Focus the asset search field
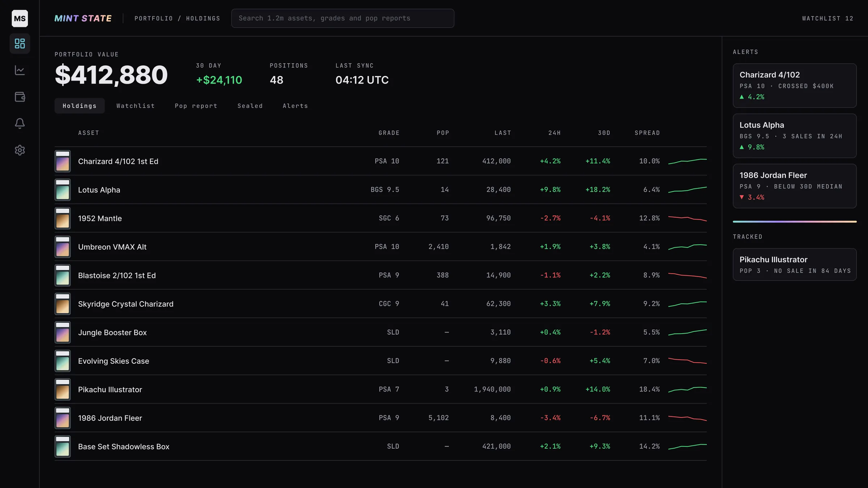 point(342,18)
